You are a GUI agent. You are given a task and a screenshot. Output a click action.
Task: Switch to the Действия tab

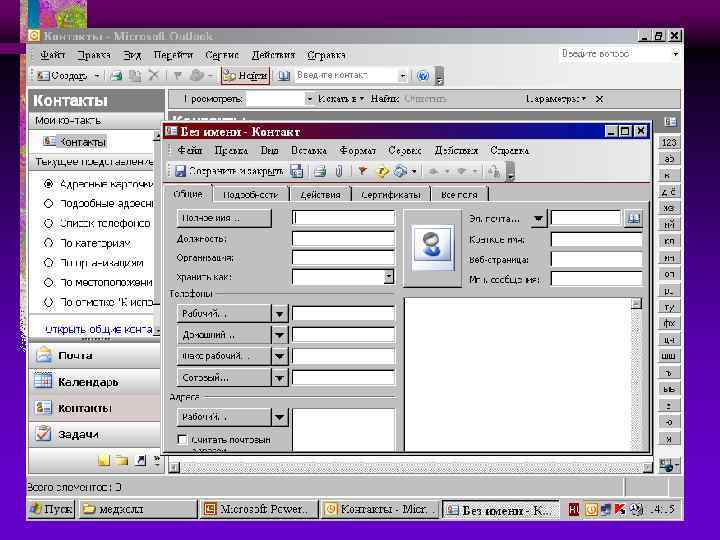(x=321, y=195)
